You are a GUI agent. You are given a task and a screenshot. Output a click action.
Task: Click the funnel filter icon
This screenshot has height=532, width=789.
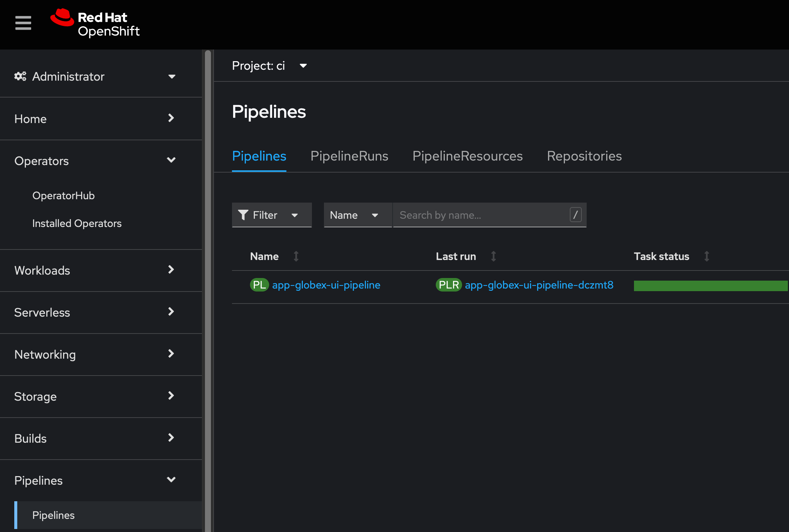243,215
